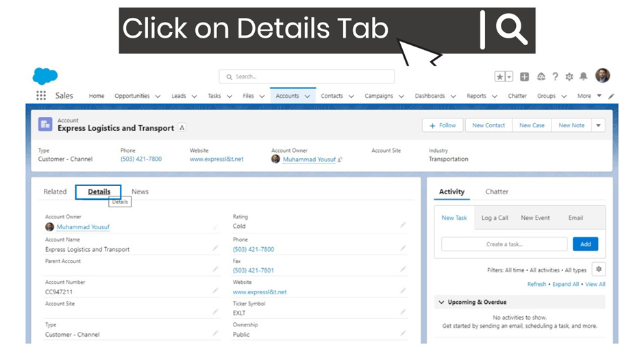
Task: Click the pencil icon to edit navigation bar
Action: click(x=611, y=96)
